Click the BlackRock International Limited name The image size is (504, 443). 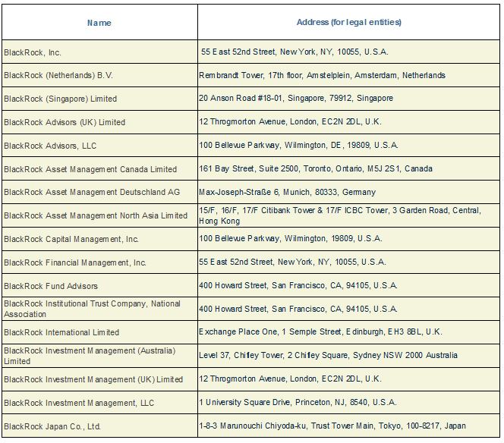(61, 332)
